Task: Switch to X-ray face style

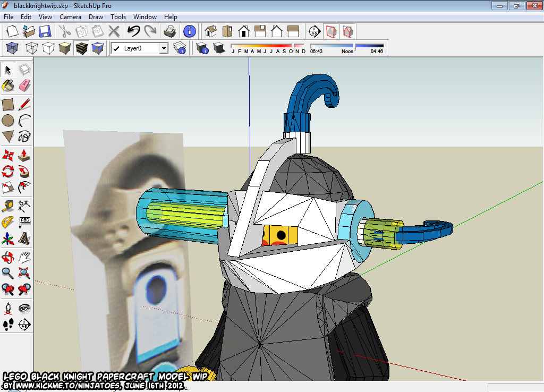Action: pos(12,48)
